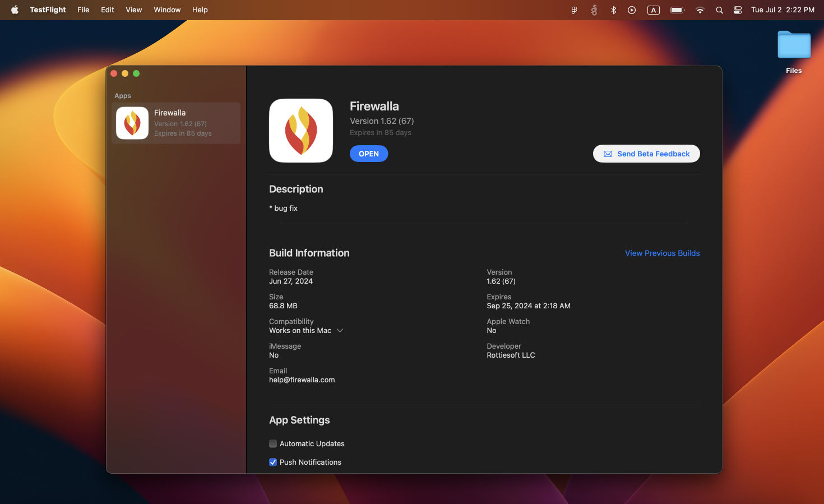Click the spiral menu bar icon
Screen dimensions: 824x504
594,10
